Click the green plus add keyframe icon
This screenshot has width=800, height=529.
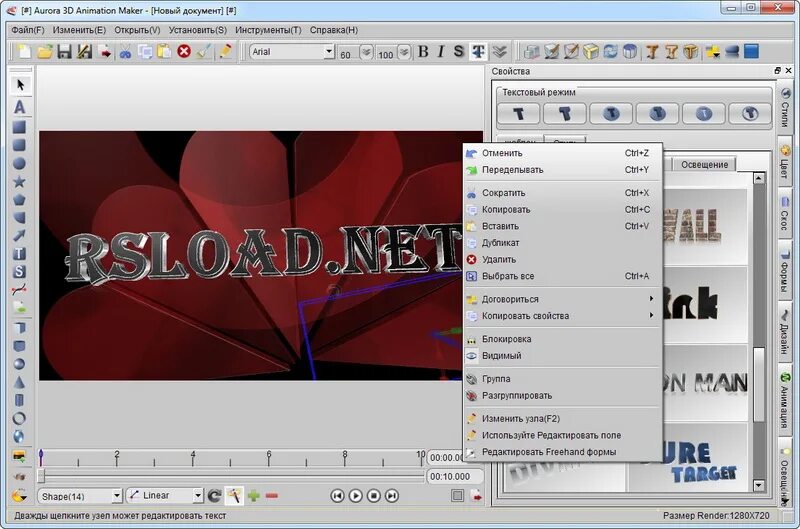254,495
